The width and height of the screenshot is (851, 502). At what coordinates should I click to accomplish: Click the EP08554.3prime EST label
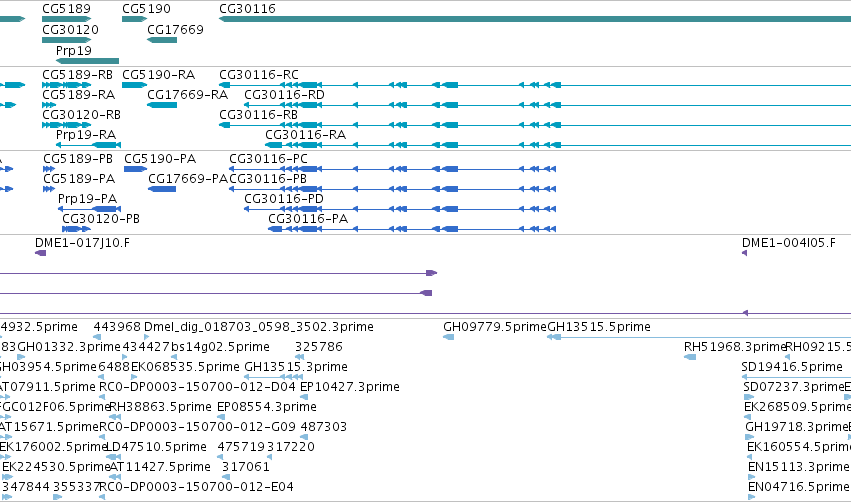click(x=267, y=406)
